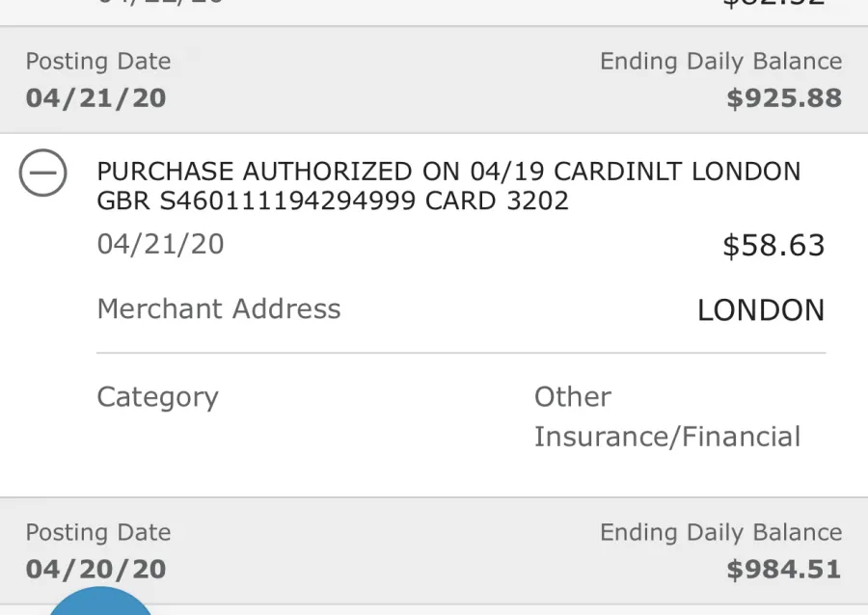Select the $925.88 ending daily balance

[x=784, y=98]
